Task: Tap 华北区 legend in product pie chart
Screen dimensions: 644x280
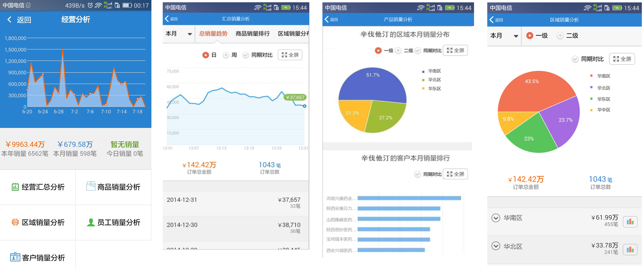Action: (x=432, y=80)
